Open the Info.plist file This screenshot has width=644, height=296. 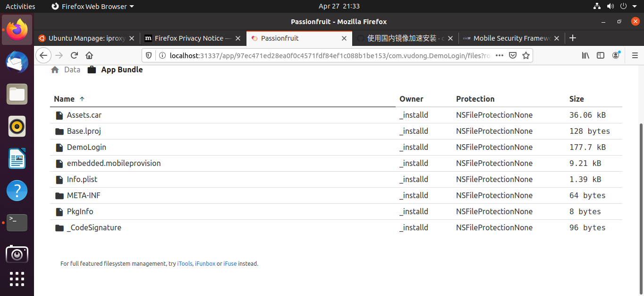tap(82, 179)
